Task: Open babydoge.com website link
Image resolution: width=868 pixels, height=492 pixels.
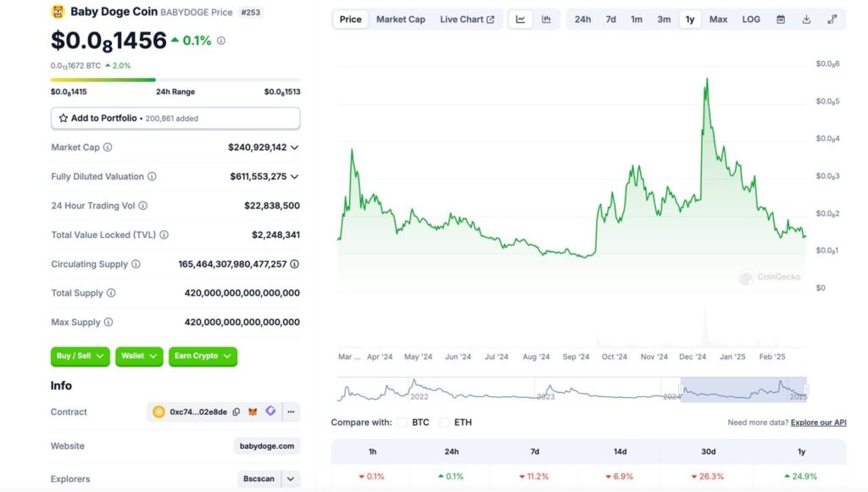Action: 267,446
